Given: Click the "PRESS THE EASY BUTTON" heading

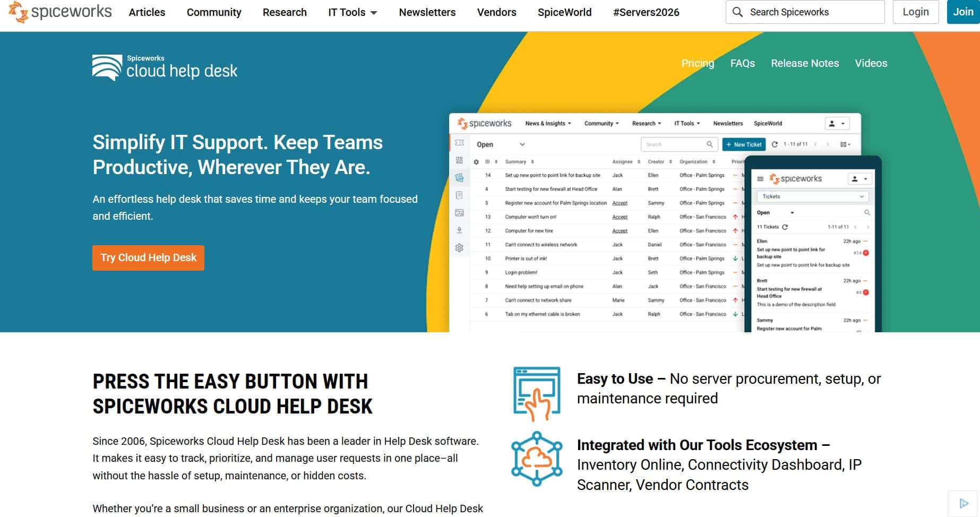Looking at the screenshot, I should click(233, 394).
